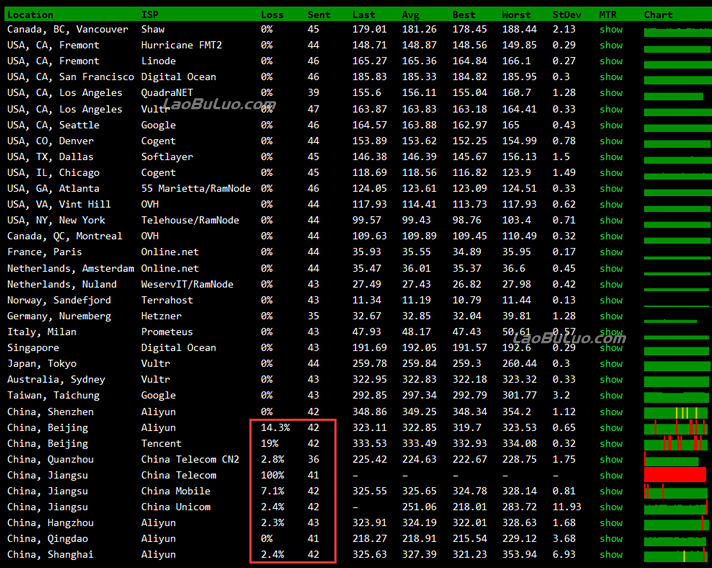
Task: Show MTR for Taiwan Taichung Google
Action: tap(611, 396)
